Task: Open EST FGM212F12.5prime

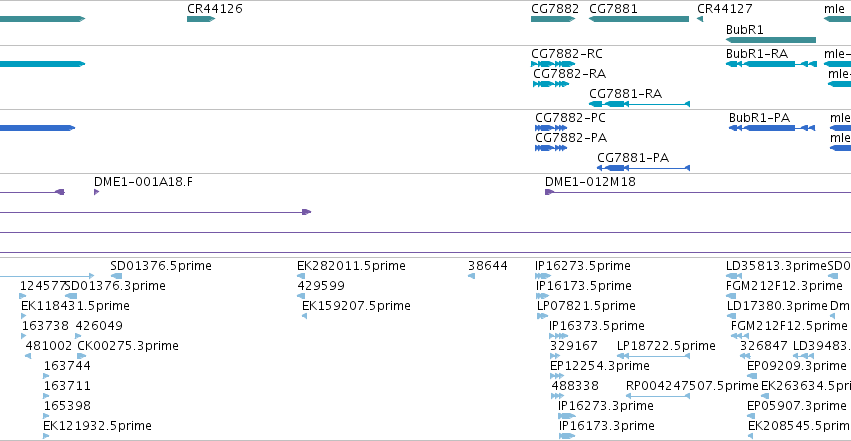Action: 740,336
